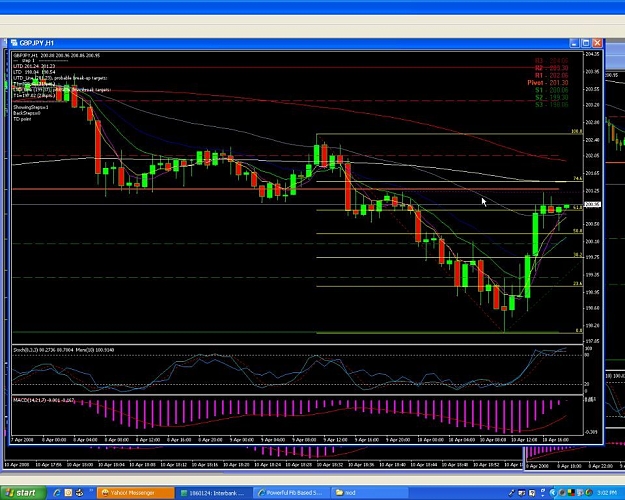The width and height of the screenshot is (625, 500).
Task: Select the 0.0 Fibonacci level label
Action: tap(579, 330)
